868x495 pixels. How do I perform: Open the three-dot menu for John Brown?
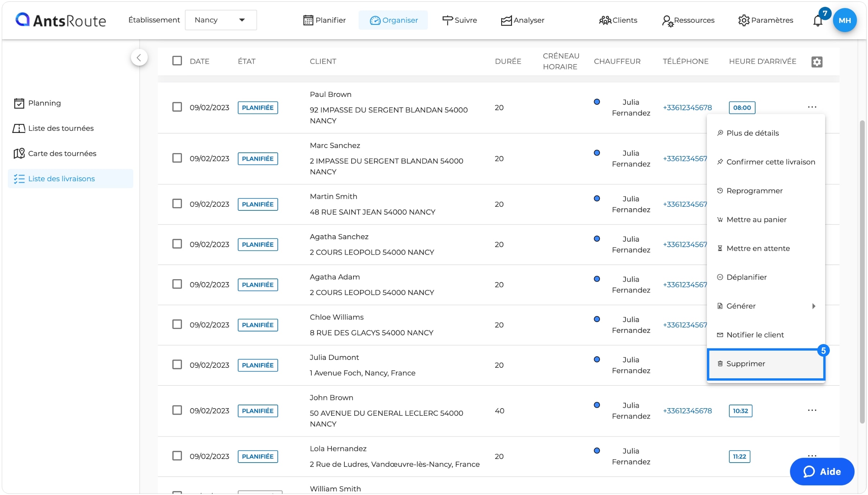(812, 410)
